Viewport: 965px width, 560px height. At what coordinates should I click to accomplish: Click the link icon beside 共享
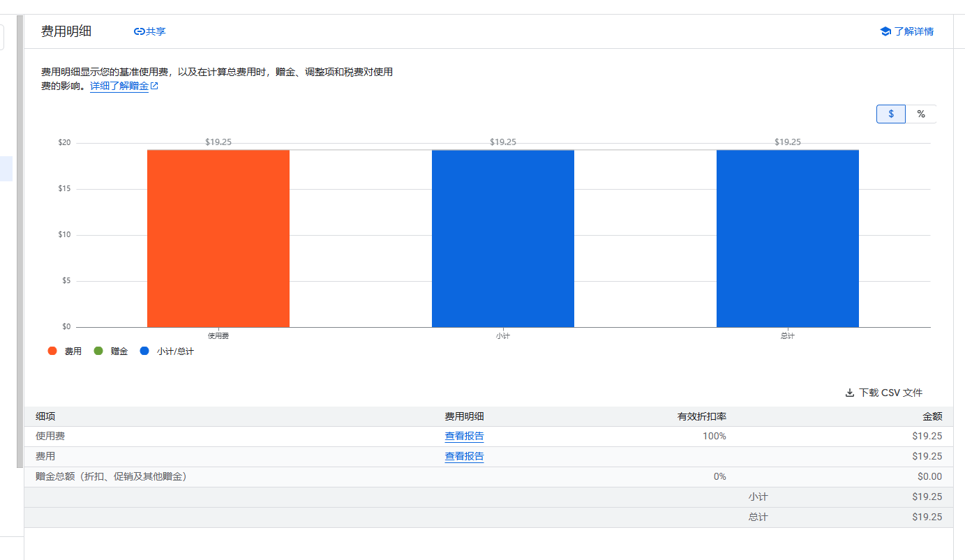pos(139,31)
